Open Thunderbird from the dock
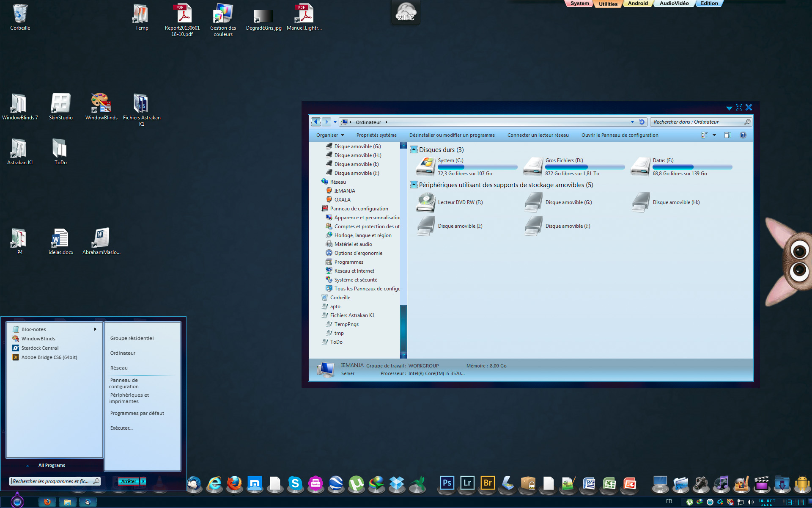This screenshot has width=812, height=508. [194, 483]
